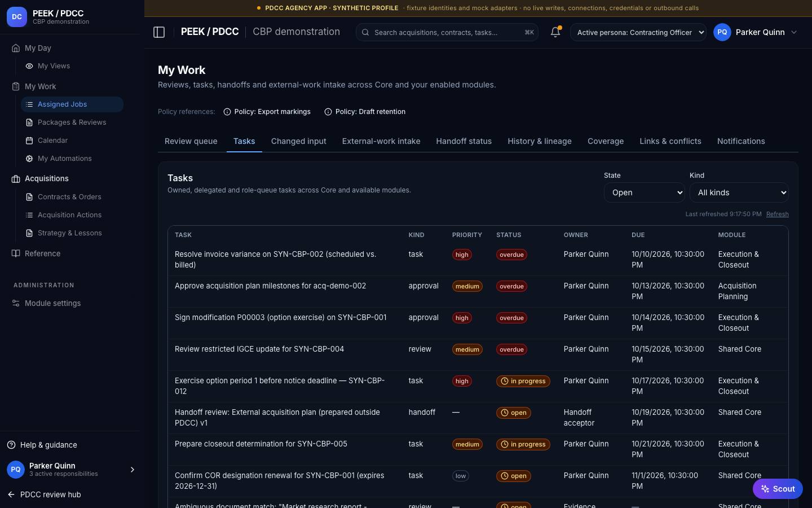The width and height of the screenshot is (812, 508).
Task: Open the notifications bell
Action: pyautogui.click(x=555, y=32)
